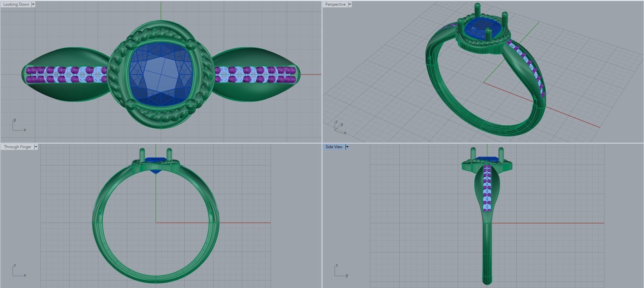Select the blue center gemstone in Looking Down view
This screenshot has width=644, height=288.
click(x=162, y=73)
